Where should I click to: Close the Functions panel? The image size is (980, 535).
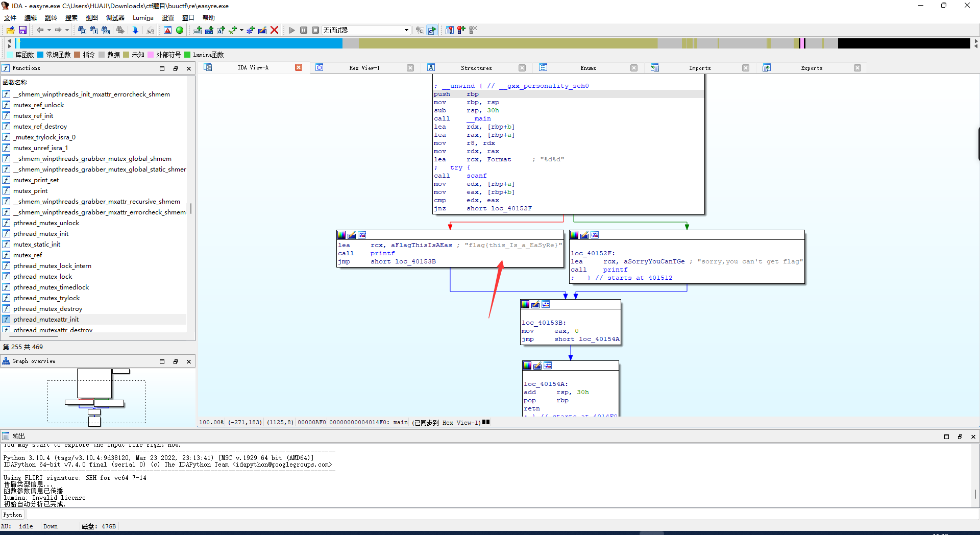point(189,68)
